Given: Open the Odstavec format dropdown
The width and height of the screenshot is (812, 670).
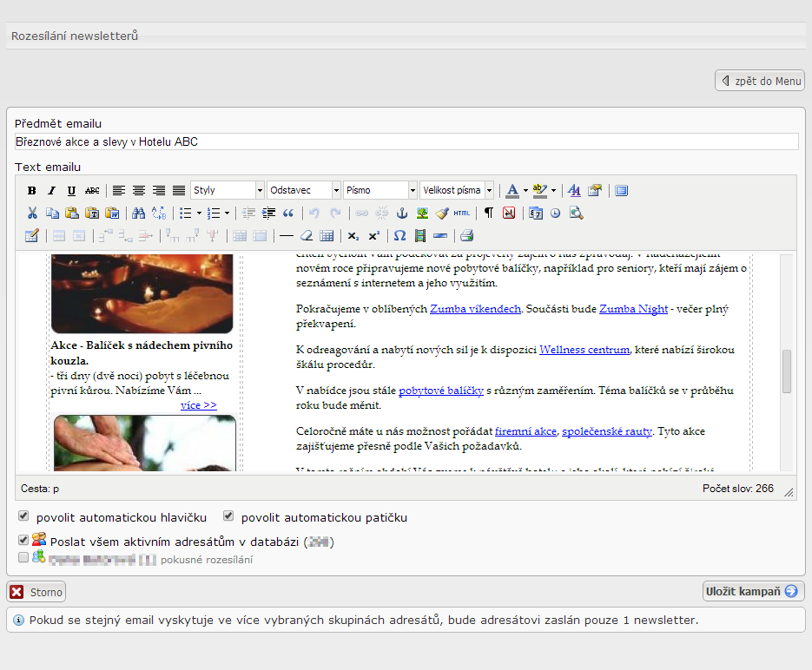Looking at the screenshot, I should click(304, 190).
